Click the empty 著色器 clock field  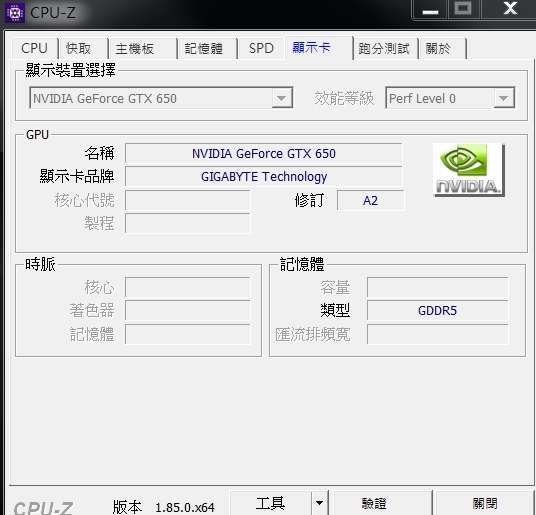(x=188, y=310)
